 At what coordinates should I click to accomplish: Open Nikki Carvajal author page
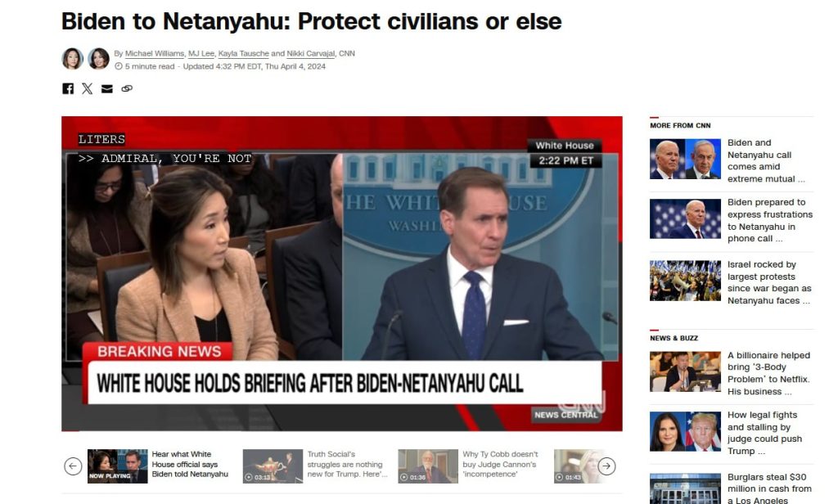310,53
